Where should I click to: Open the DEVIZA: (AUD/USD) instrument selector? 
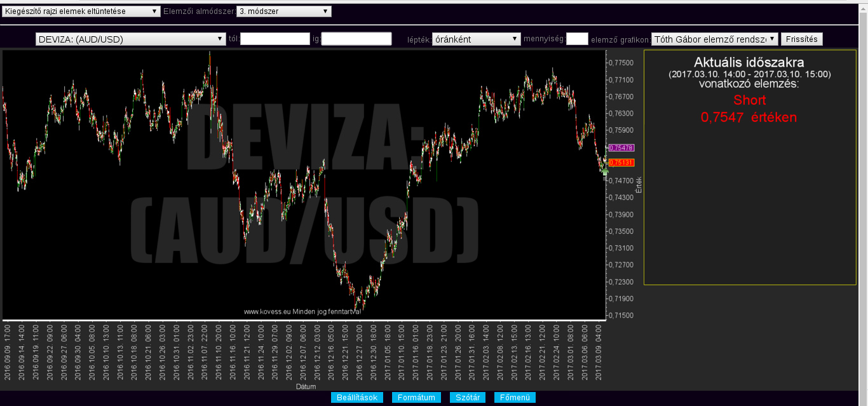click(131, 39)
